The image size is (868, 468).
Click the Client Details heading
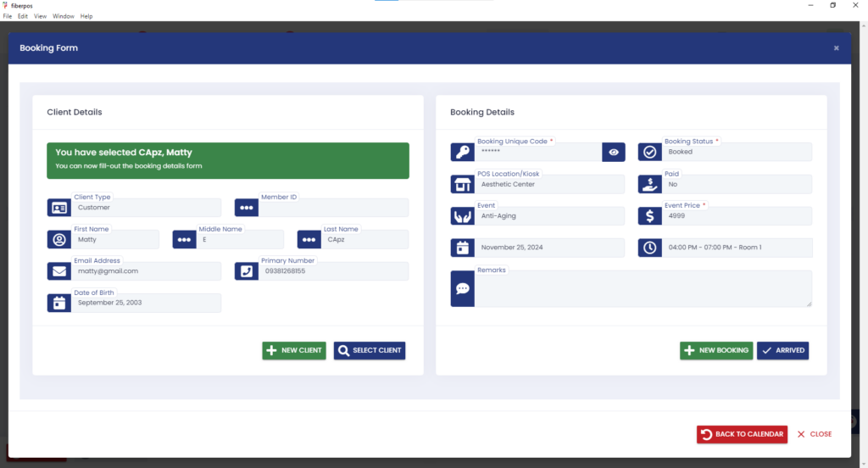click(x=75, y=112)
